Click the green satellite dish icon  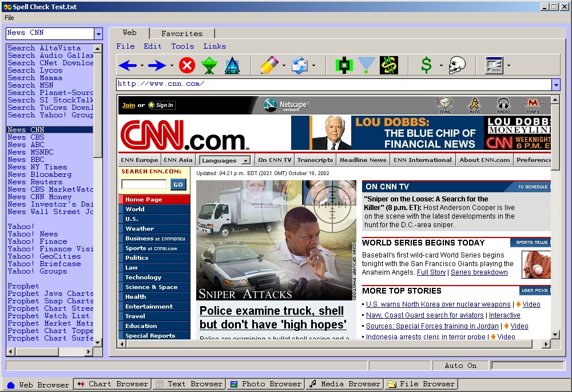pyautogui.click(x=209, y=66)
